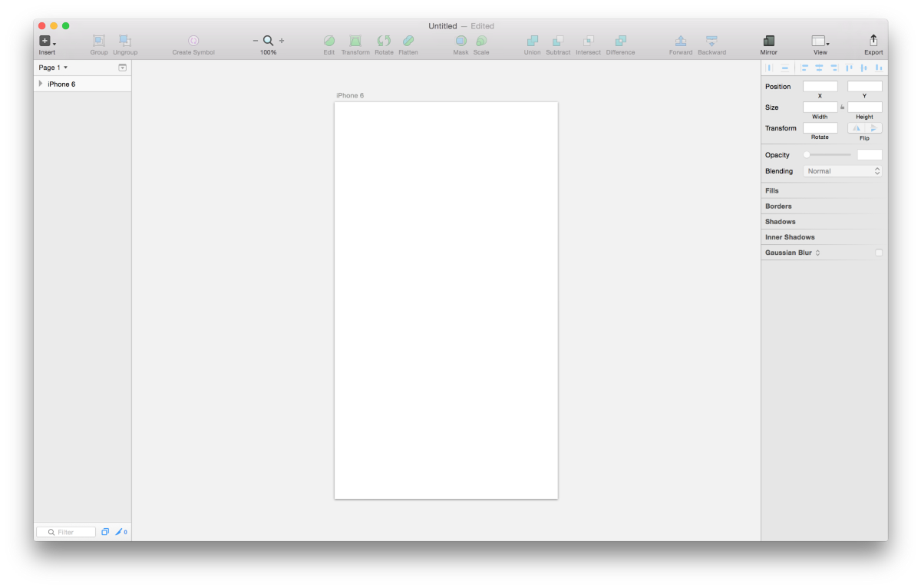Distribute vertically icon in inspector

[785, 68]
